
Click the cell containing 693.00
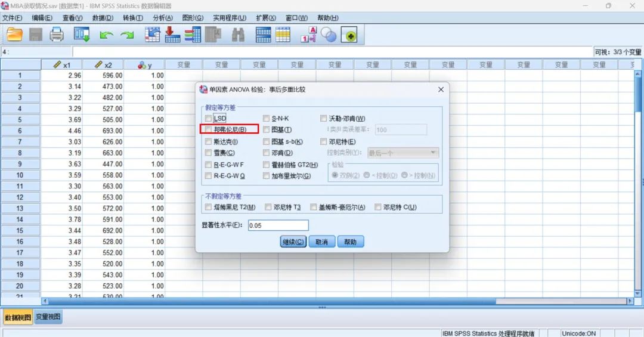(x=103, y=131)
